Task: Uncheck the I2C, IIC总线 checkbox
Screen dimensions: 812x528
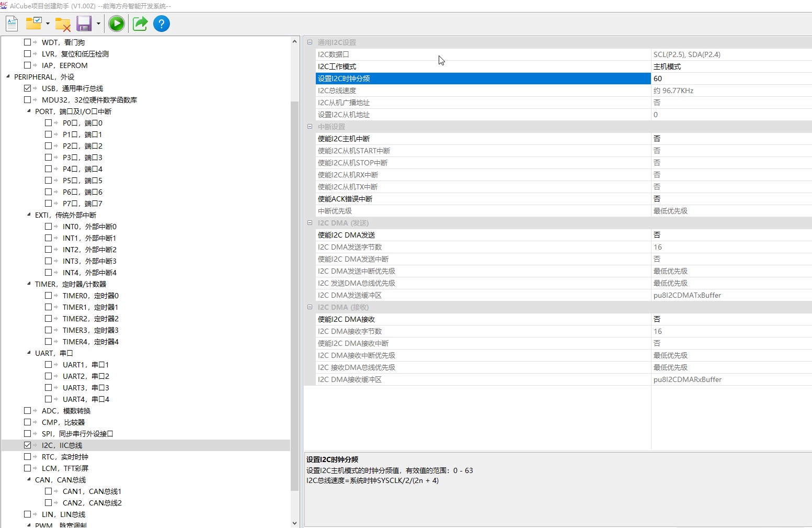Action: tap(28, 445)
